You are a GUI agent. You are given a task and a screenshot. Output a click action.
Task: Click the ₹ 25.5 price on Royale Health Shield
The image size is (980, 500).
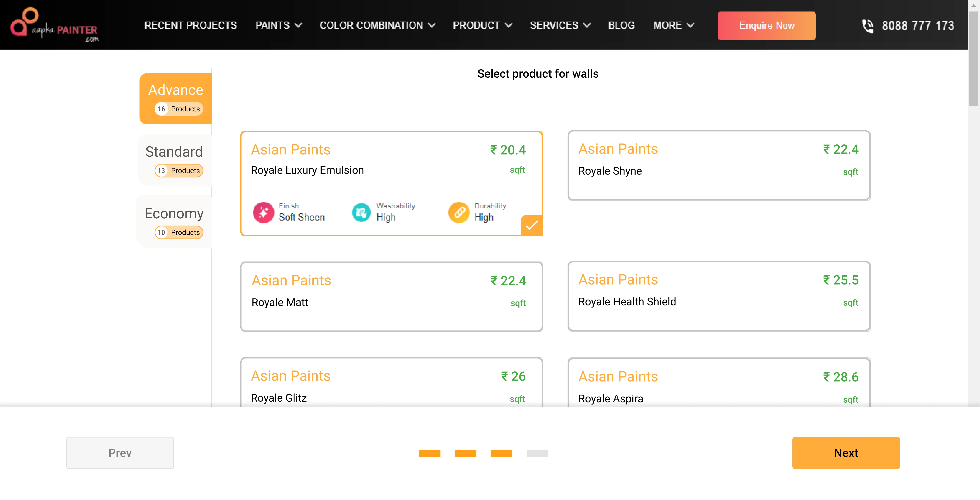click(841, 280)
